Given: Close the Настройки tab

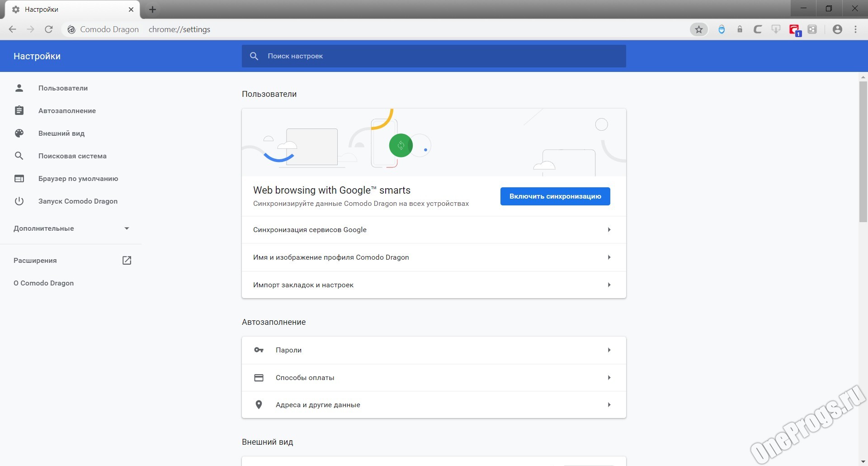Looking at the screenshot, I should [131, 9].
